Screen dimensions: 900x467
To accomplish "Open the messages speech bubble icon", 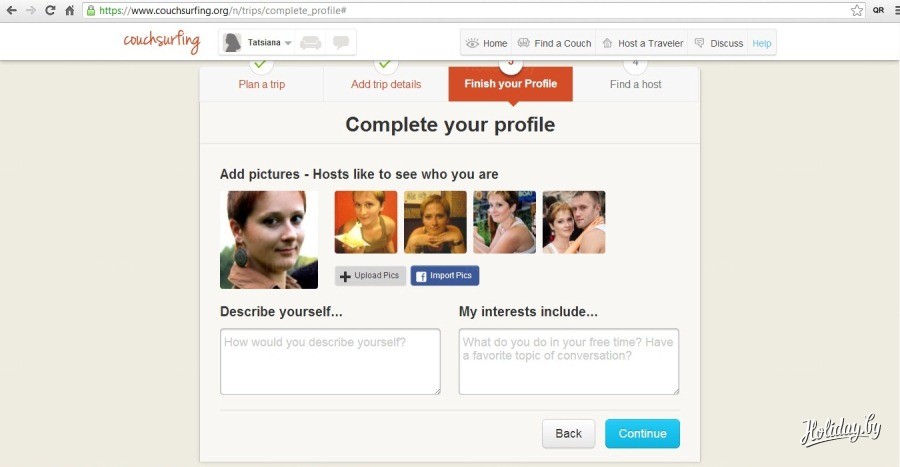I will (341, 42).
